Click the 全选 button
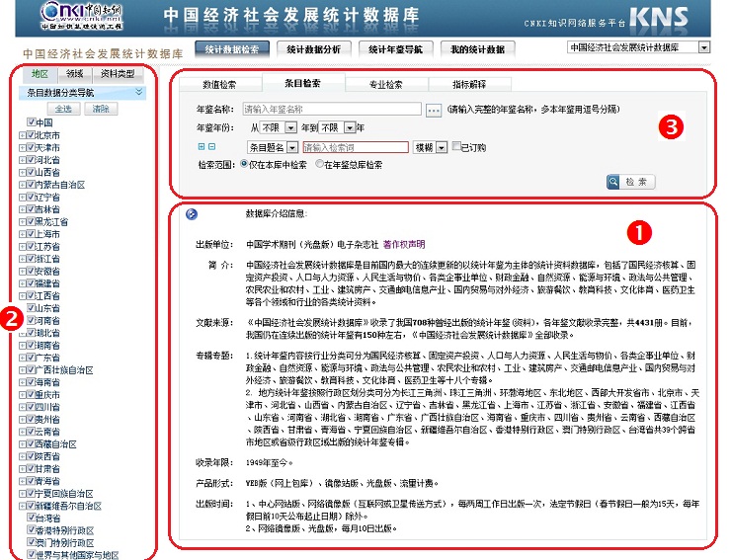Image resolution: width=731 pixels, height=560 pixels. 62,108
